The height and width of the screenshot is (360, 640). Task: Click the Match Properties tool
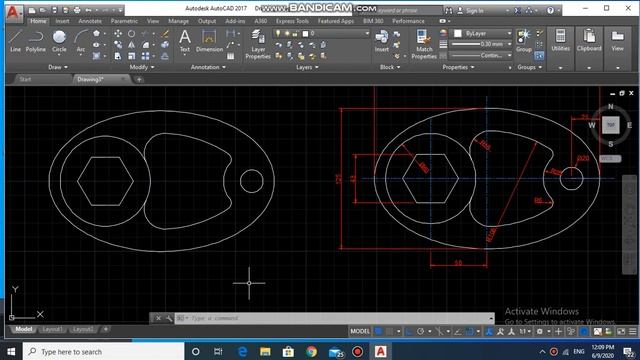424,44
